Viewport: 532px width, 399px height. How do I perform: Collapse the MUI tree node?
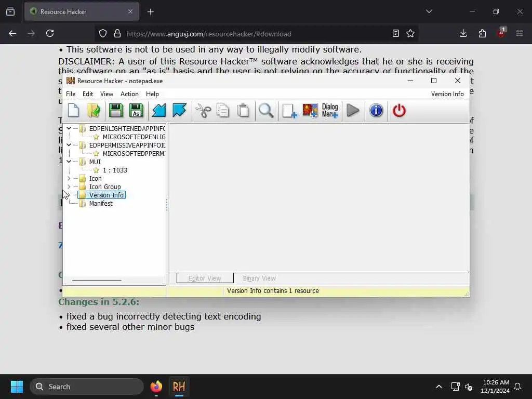coord(69,162)
